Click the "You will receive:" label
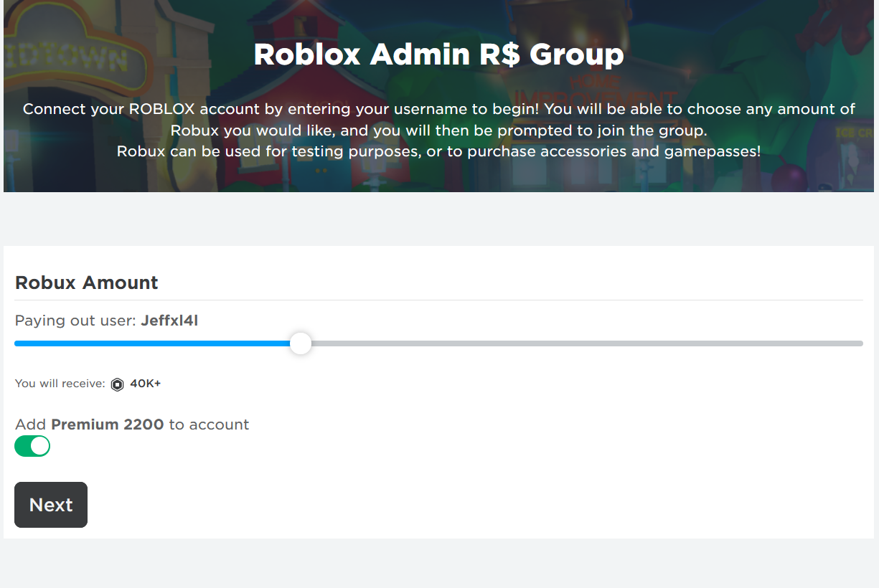Image resolution: width=879 pixels, height=588 pixels. 60,384
